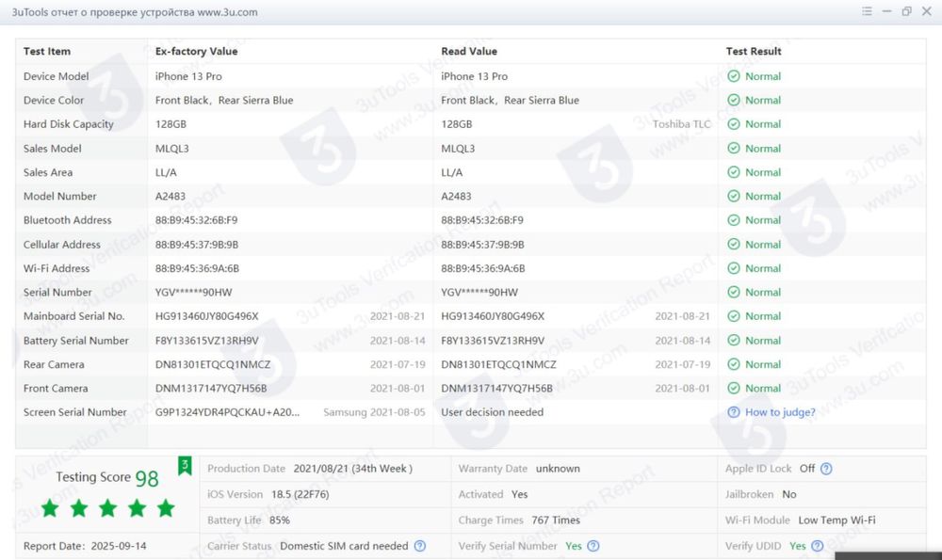
Task: Select the Device Model row label
Action: pyautogui.click(x=56, y=76)
